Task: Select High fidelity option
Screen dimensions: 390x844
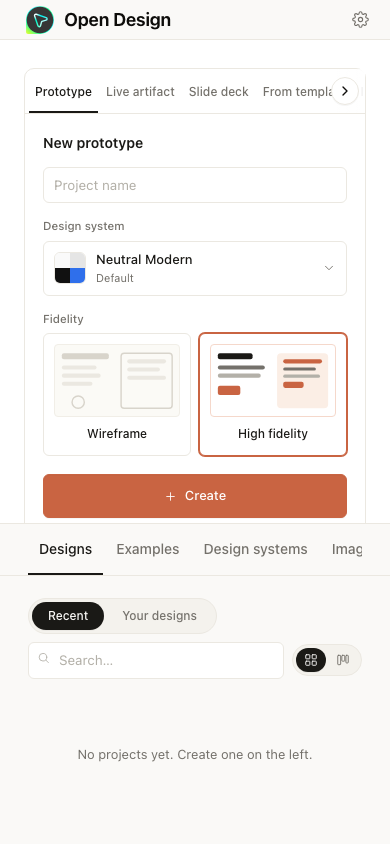Action: [x=273, y=395]
